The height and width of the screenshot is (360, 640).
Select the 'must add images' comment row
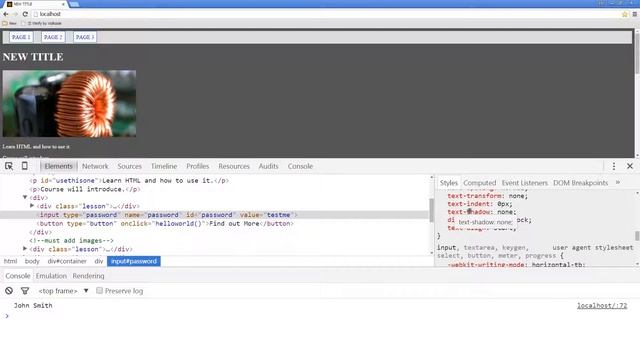[x=71, y=240]
